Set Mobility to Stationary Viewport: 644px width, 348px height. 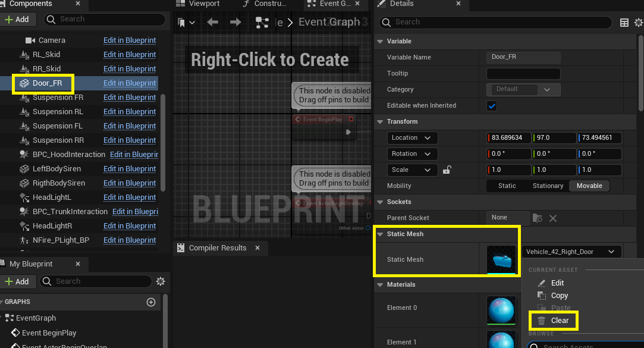548,186
